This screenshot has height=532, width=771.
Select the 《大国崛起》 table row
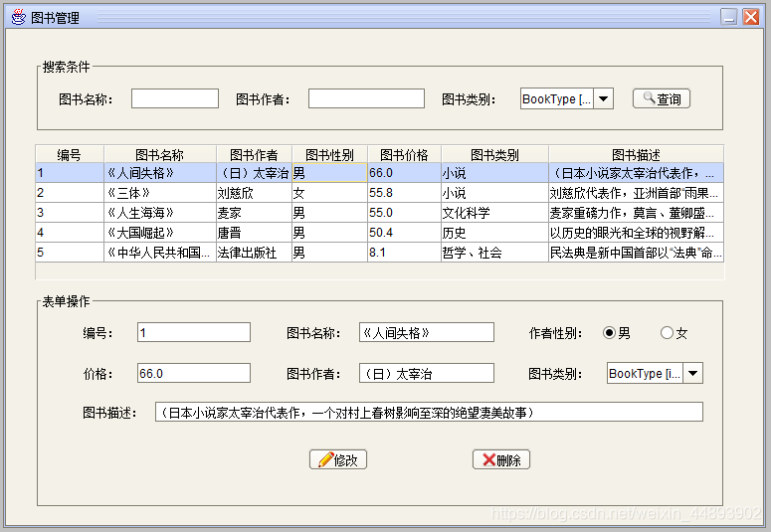(379, 232)
